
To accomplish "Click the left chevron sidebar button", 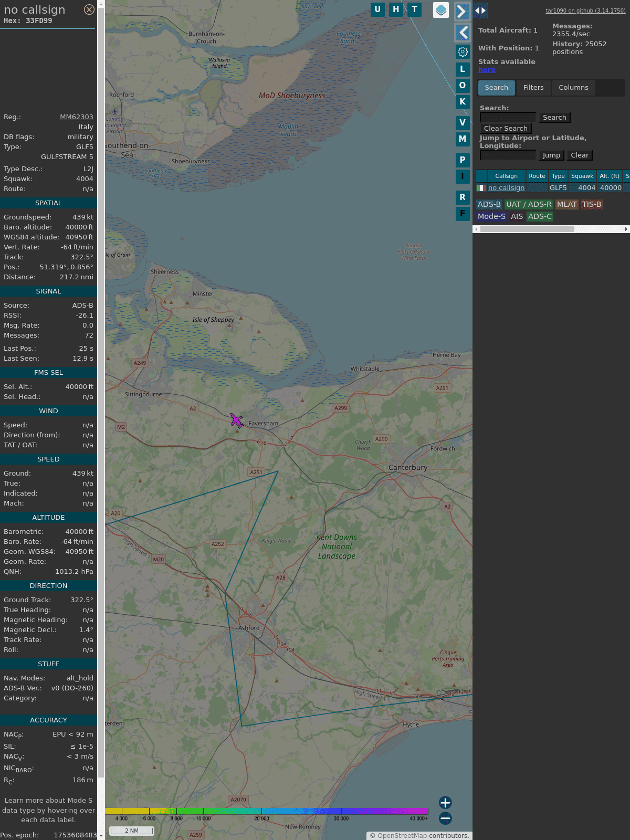I will click(x=462, y=33).
